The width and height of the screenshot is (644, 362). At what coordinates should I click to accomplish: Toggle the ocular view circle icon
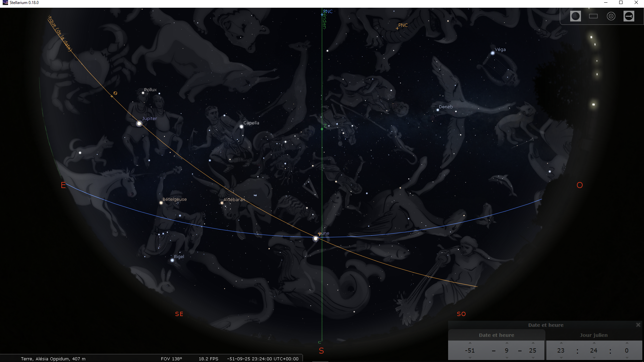pos(575,16)
